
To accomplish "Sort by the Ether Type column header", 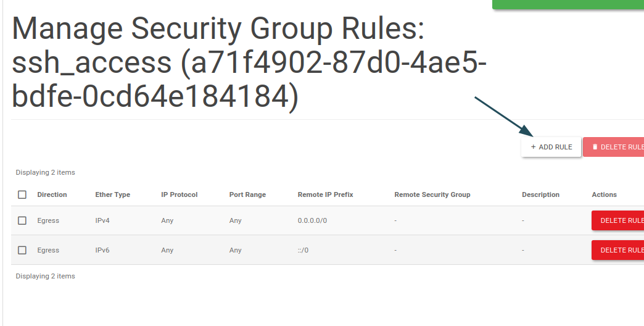I will click(x=112, y=194).
